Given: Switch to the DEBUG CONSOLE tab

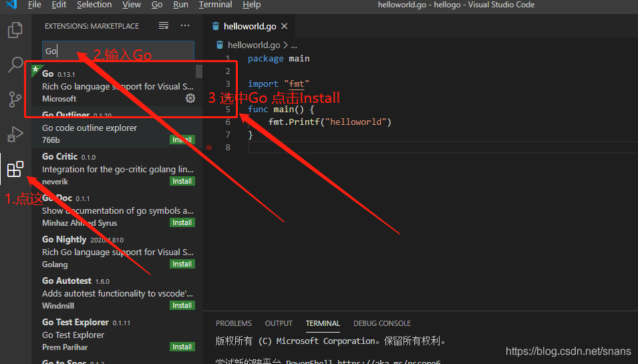Looking at the screenshot, I should coord(381,323).
